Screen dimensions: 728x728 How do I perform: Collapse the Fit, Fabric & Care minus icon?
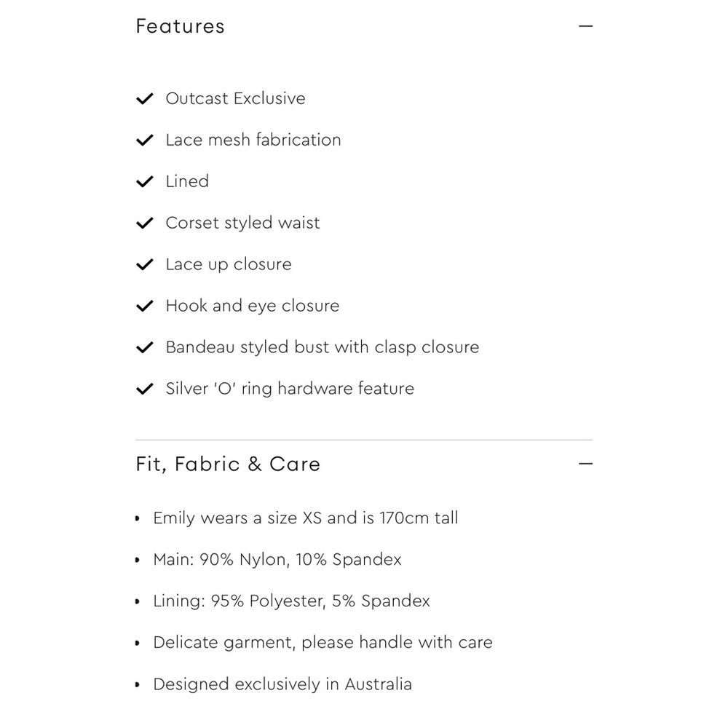tap(585, 463)
